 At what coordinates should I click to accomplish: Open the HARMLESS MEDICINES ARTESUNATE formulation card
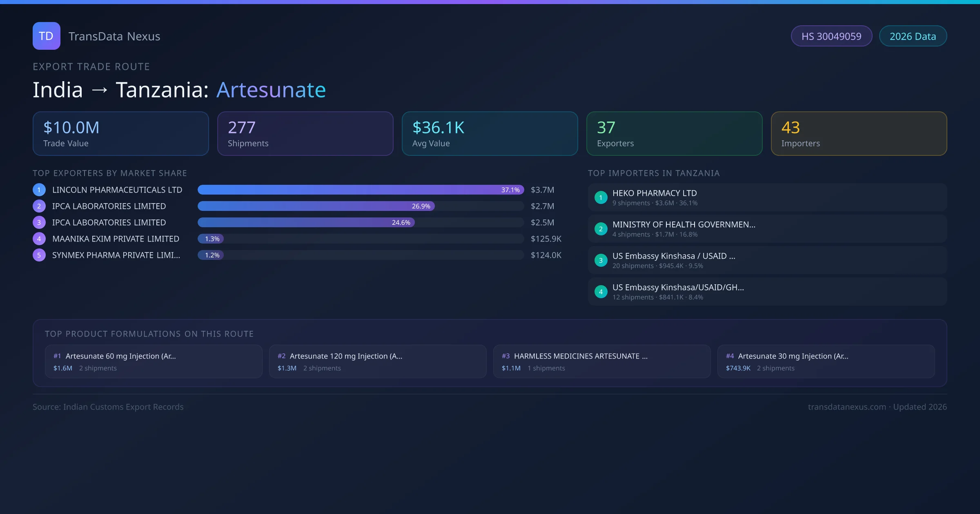601,361
